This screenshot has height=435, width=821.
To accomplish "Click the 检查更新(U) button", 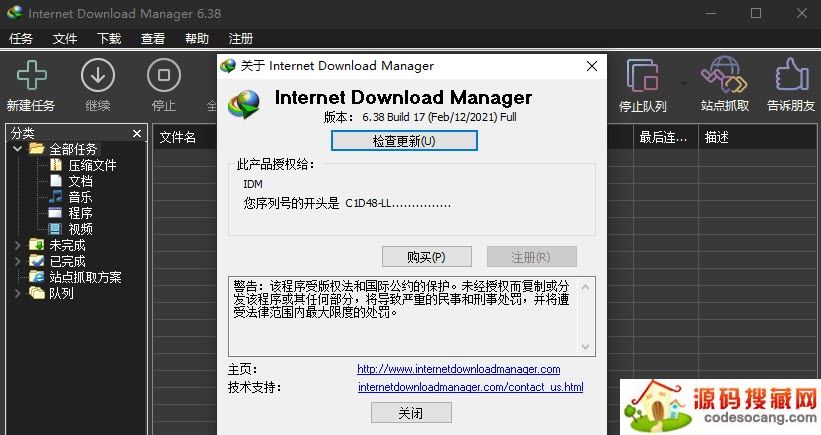I will click(x=404, y=141).
